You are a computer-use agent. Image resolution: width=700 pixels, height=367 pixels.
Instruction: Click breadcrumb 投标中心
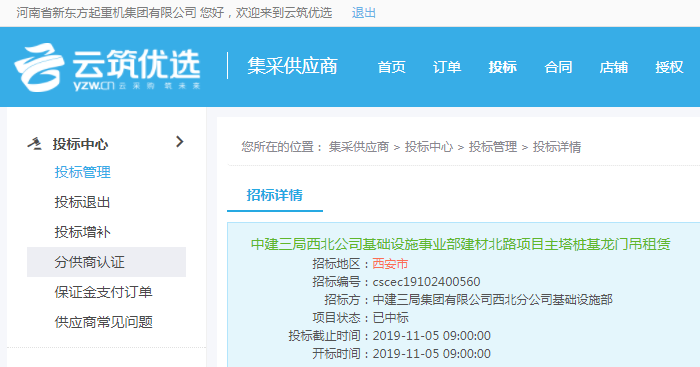coord(429,147)
